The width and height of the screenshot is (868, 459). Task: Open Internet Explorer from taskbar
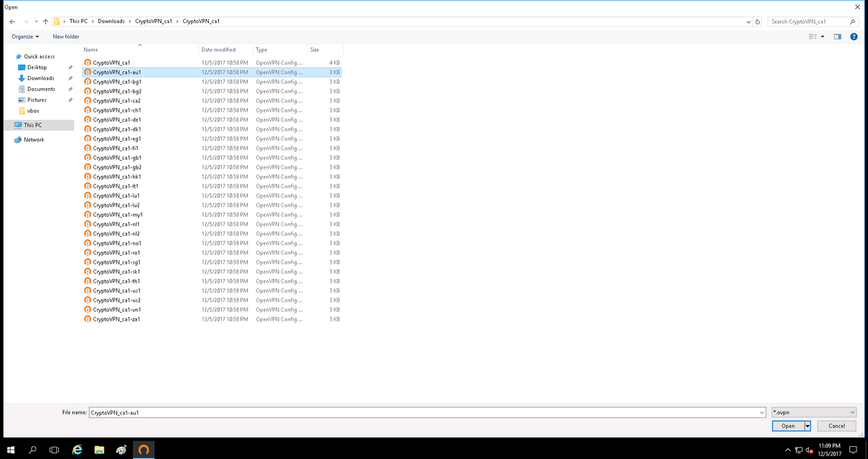coord(77,450)
